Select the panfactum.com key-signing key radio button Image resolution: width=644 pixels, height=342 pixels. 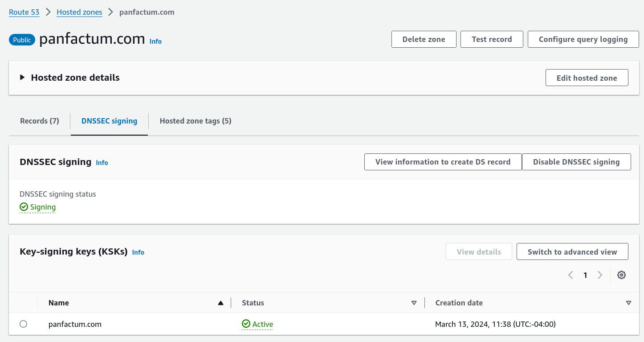pyautogui.click(x=23, y=324)
